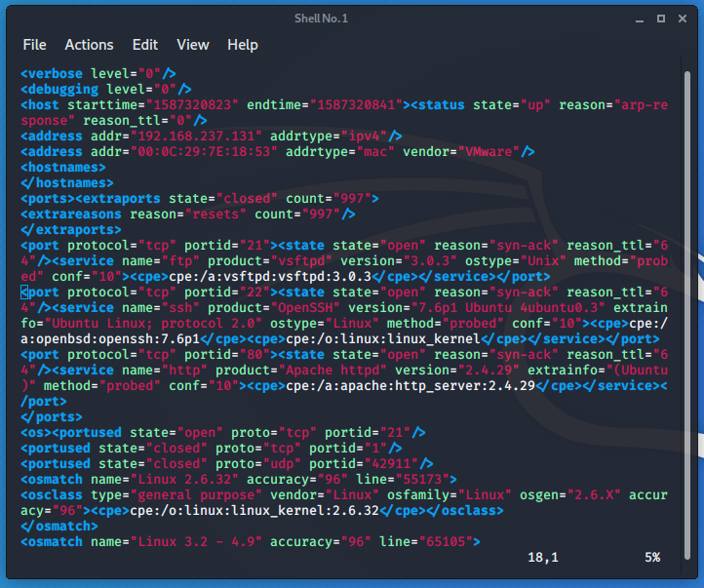Viewport: 704px width, 588px height.
Task: Click cpe:/a:vsftpd:vsftpd:3.0.3 text
Action: point(270,277)
